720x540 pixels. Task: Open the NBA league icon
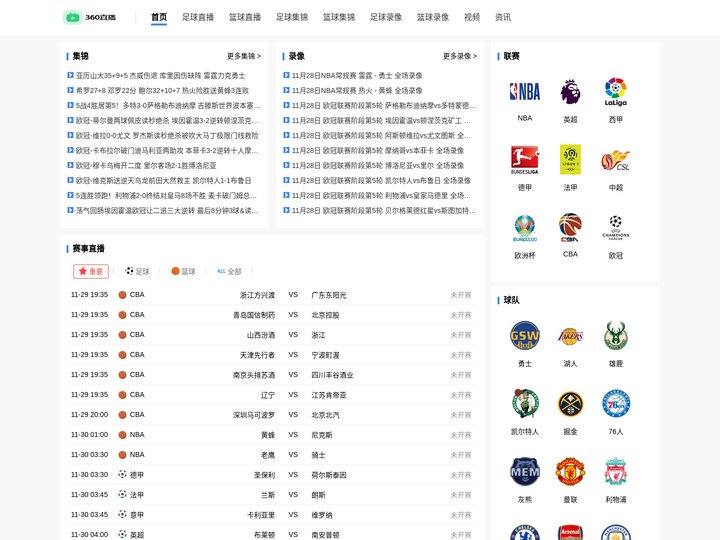(x=524, y=91)
